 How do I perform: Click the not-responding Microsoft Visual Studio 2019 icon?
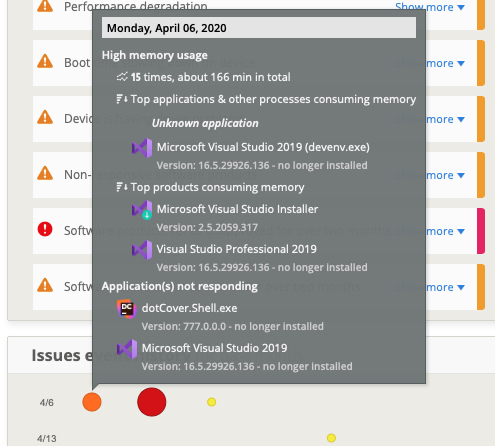coord(127,349)
